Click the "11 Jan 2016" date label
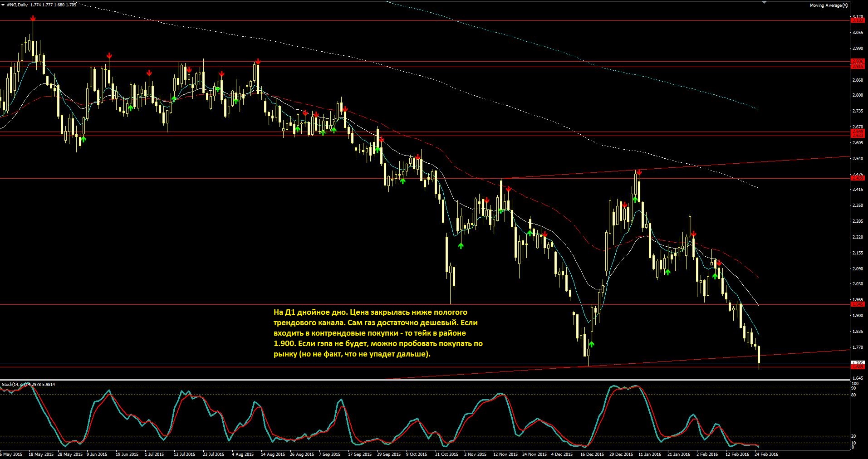 (650, 454)
